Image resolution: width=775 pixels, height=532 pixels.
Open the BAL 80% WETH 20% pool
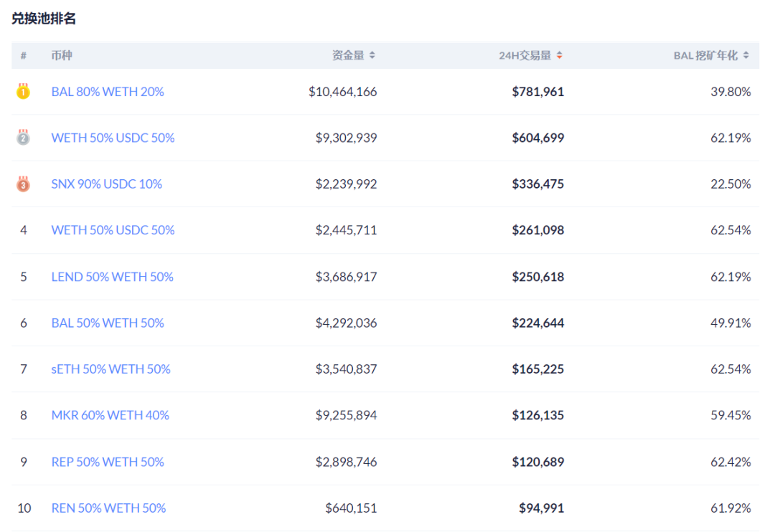(x=108, y=92)
